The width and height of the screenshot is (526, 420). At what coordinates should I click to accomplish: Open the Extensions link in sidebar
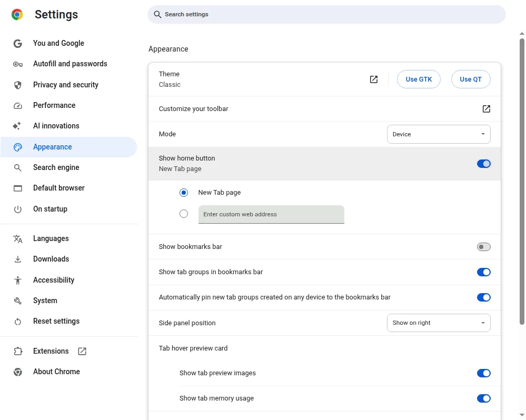coord(68,351)
